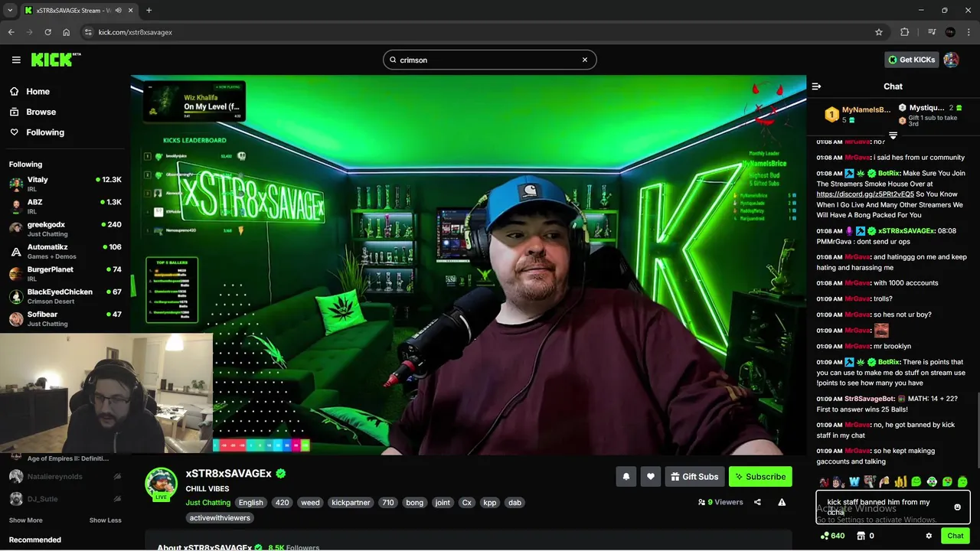
Task: Select the kickpartner tag
Action: click(x=351, y=503)
